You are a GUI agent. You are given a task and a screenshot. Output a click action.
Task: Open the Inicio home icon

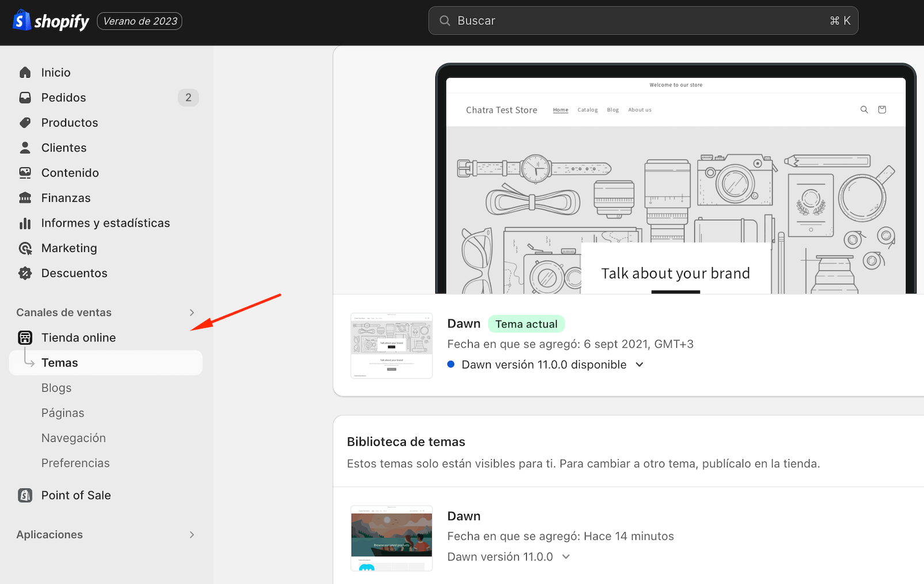25,72
